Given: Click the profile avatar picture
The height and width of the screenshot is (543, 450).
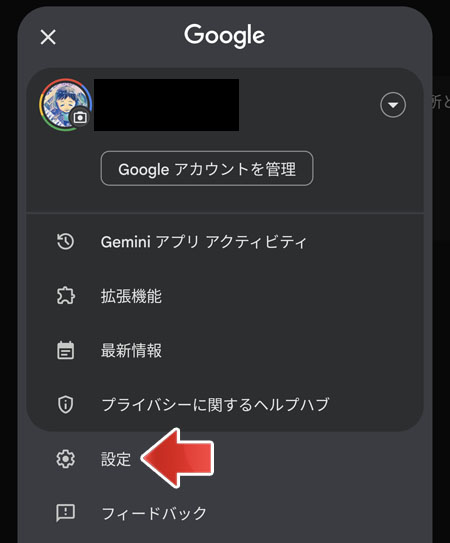Looking at the screenshot, I should 64,104.
